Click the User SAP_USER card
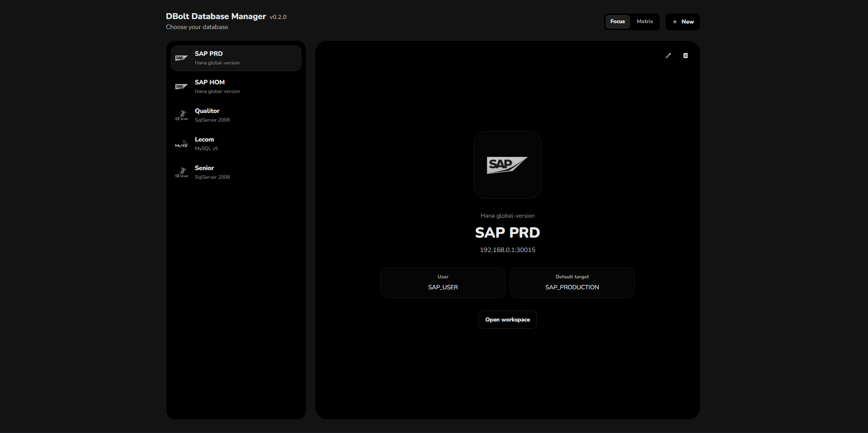Viewport: 868px width, 433px height. tap(443, 282)
